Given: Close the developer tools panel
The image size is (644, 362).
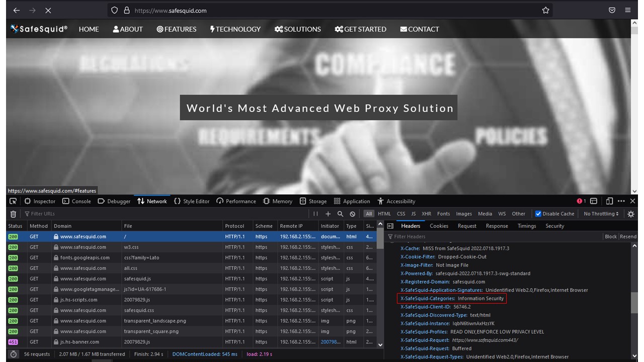Looking at the screenshot, I should coord(633,201).
